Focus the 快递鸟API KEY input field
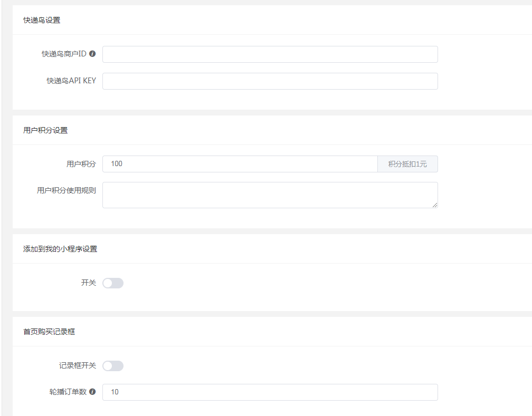The height and width of the screenshot is (416, 532). point(270,81)
